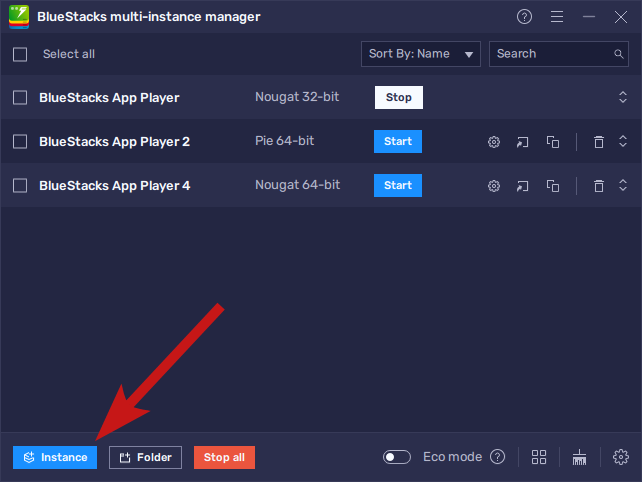Image resolution: width=642 pixels, height=482 pixels.
Task: Open multi-instance manager settings gear
Action: click(620, 457)
